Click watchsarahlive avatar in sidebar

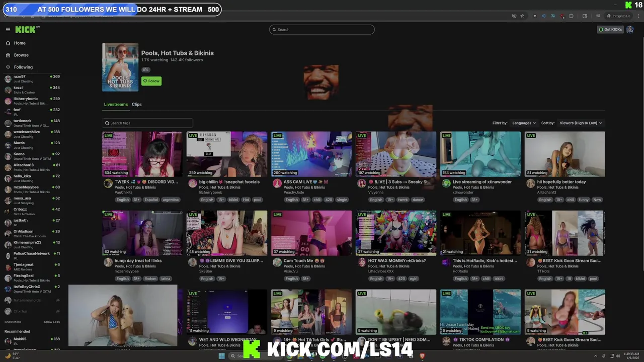pos(8,134)
